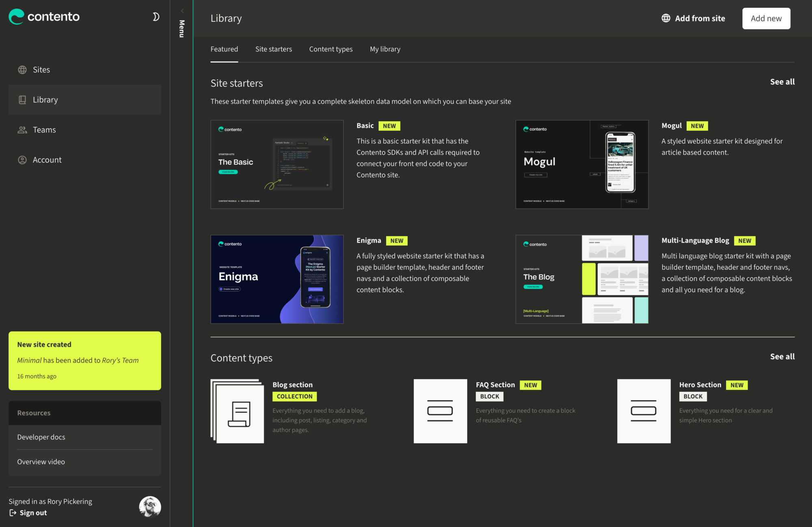Click the Sign out arrow icon

(13, 513)
